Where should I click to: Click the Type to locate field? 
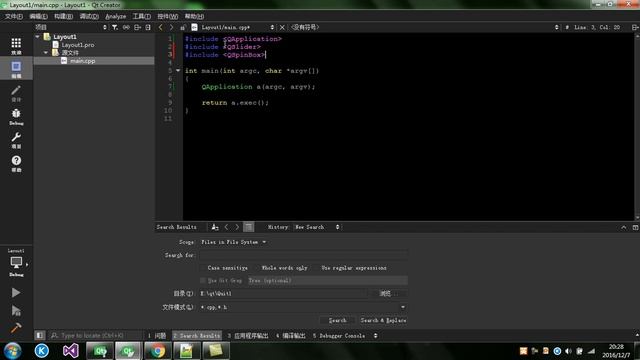pos(95,336)
